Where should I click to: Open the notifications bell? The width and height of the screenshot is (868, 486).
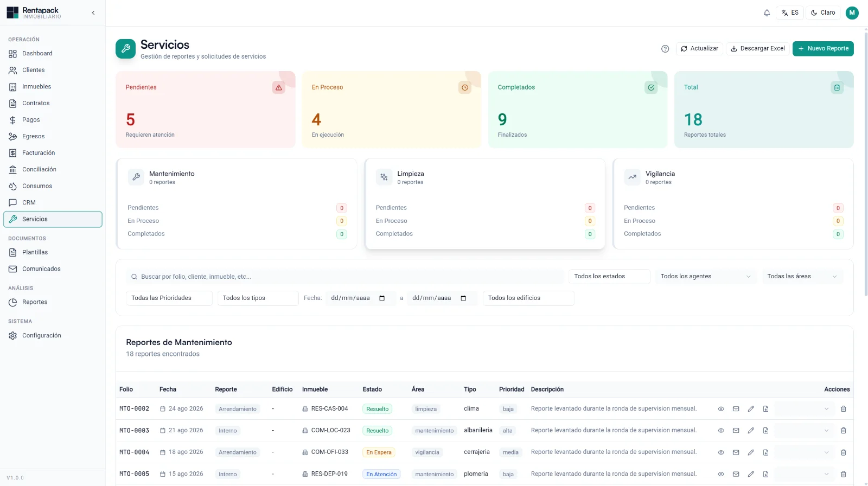click(767, 12)
